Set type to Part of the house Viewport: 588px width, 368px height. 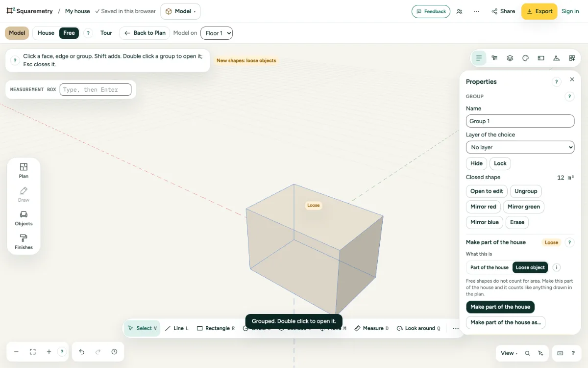(x=490, y=267)
